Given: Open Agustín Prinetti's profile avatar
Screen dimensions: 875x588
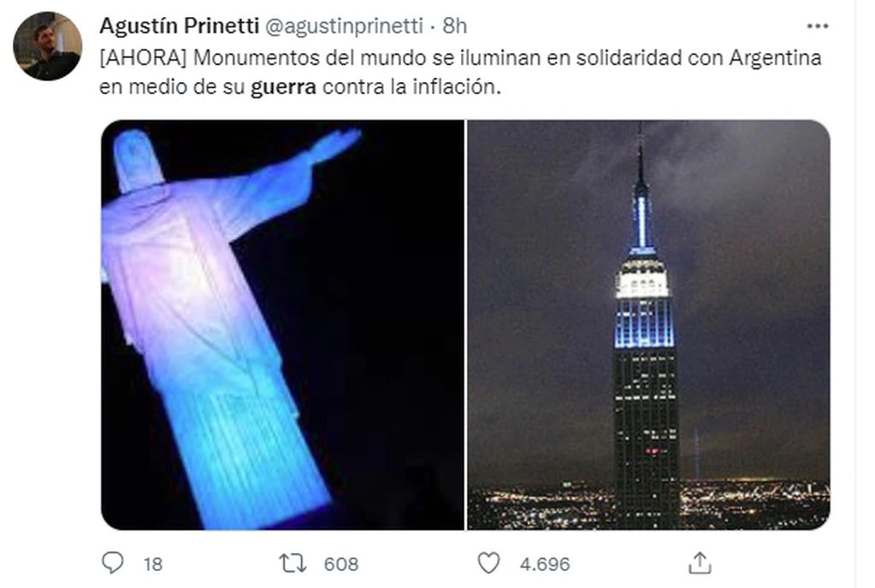Looking at the screenshot, I should [x=47, y=45].
